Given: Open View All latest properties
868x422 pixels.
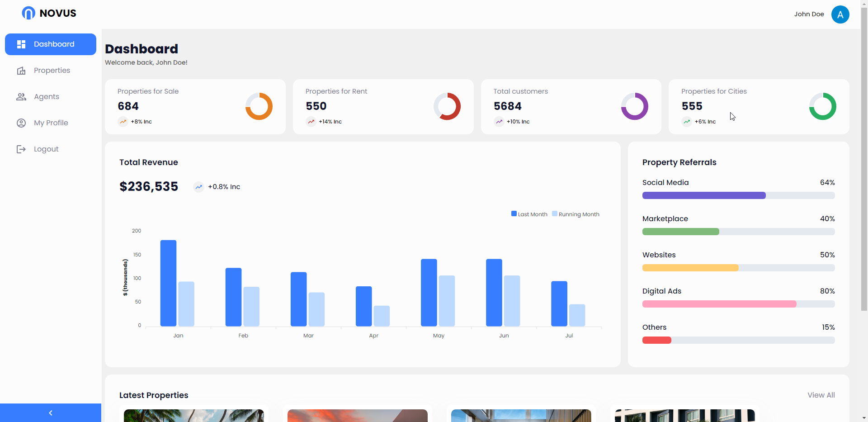Looking at the screenshot, I should (x=821, y=395).
